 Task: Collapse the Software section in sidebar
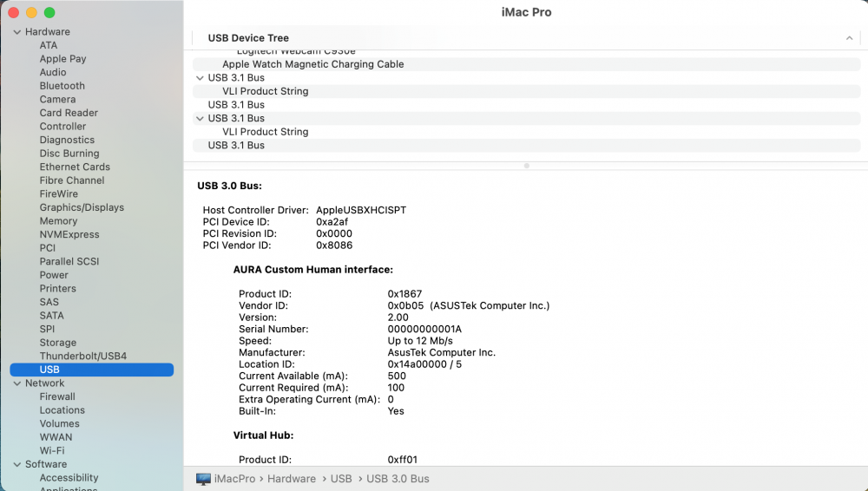point(17,464)
